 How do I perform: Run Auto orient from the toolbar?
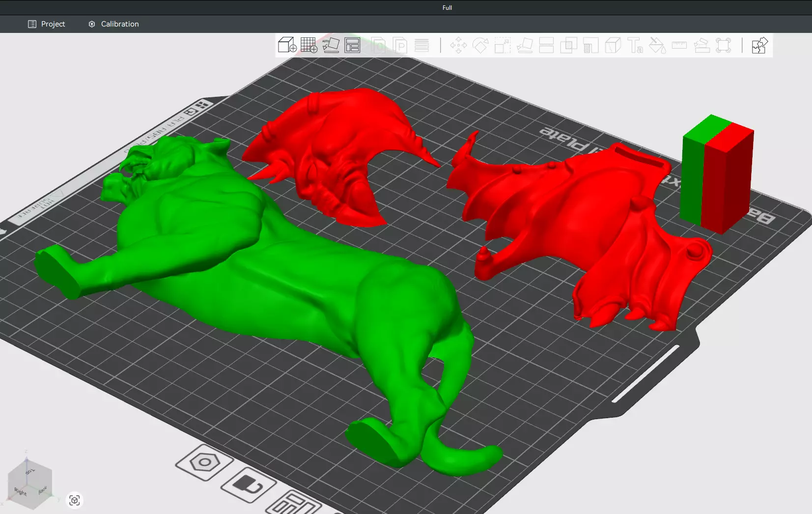pos(331,45)
